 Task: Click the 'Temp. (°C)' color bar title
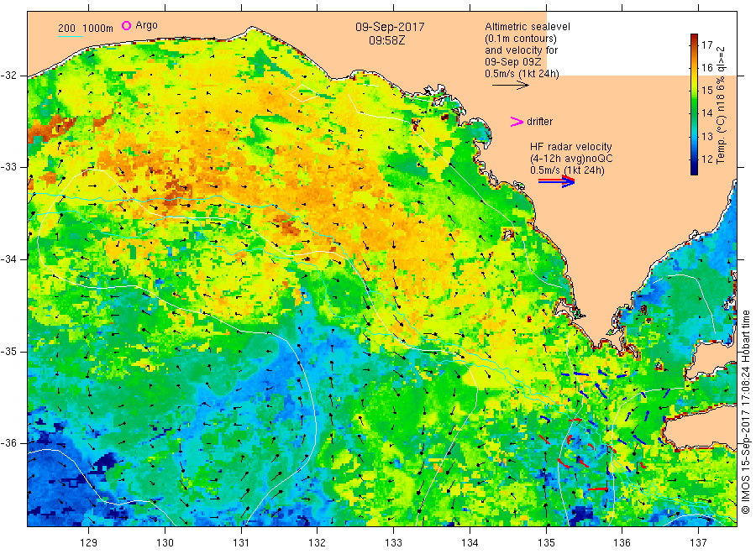pos(721,139)
